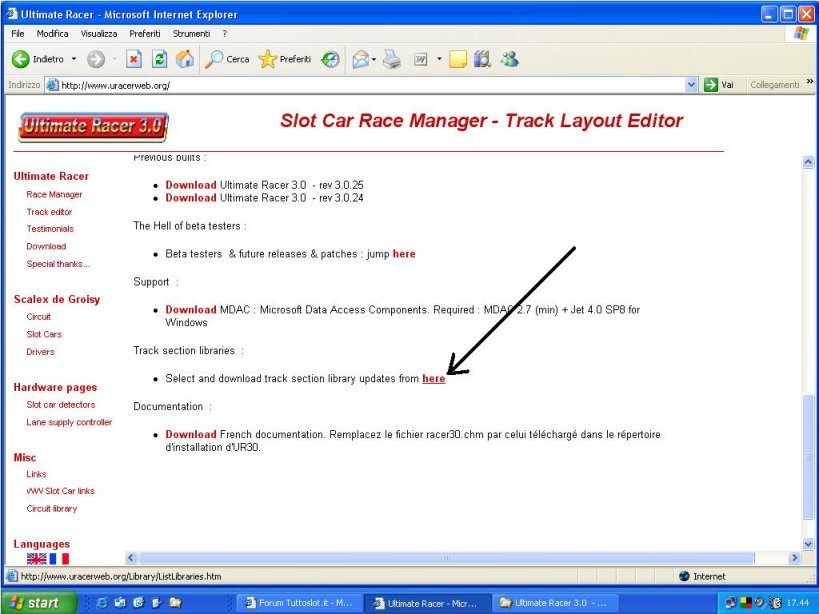Viewport: 819px width, 614px height.
Task: Open the Preferiti menu
Action: coord(145,33)
